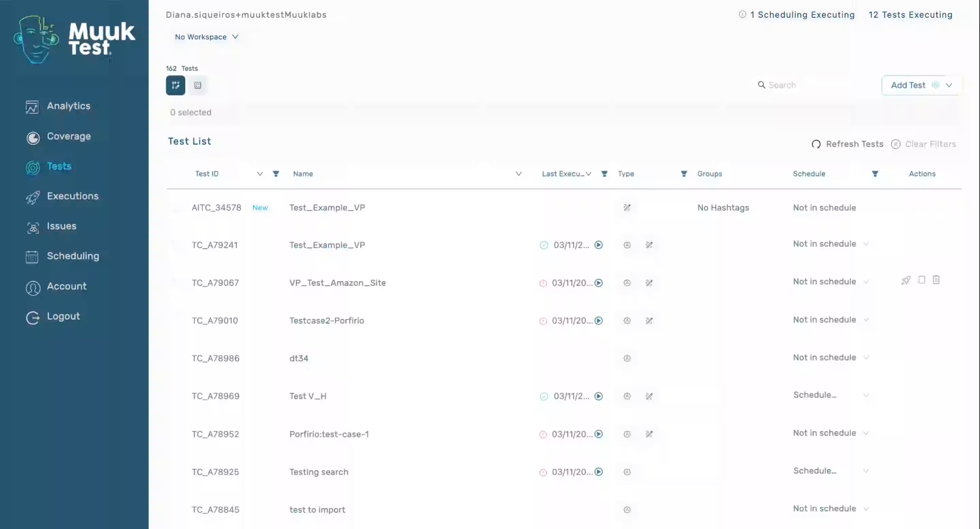Expand the Schedule... dropdown for Test V_H
The width and height of the screenshot is (980, 529).
866,395
